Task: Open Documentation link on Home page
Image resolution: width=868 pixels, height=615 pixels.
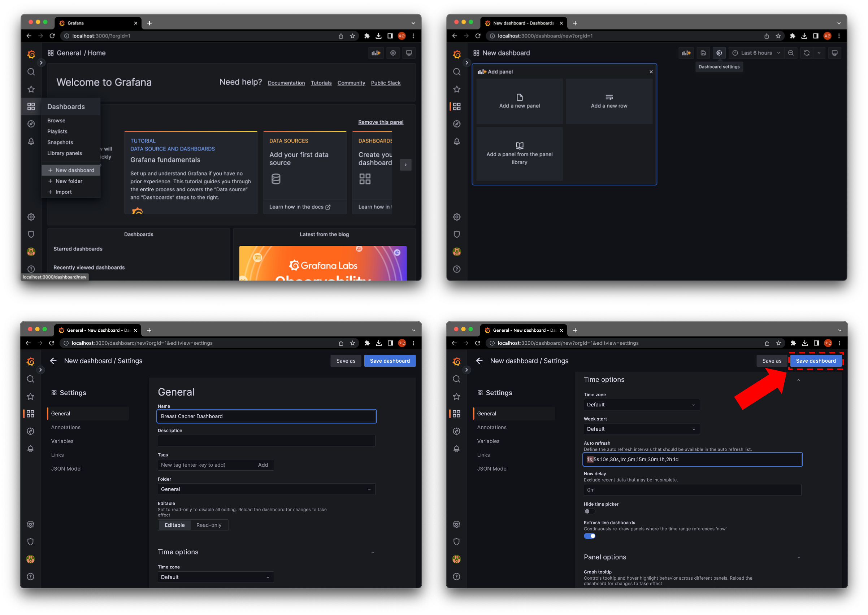Action: coord(286,83)
